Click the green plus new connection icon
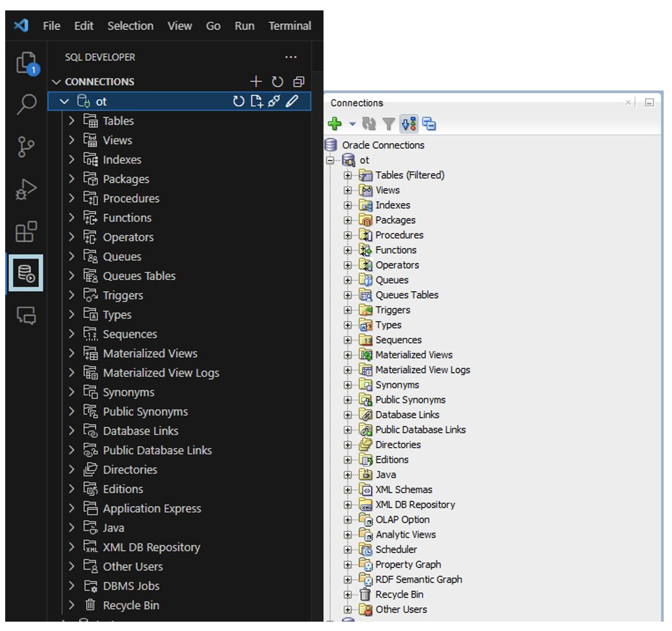Viewport: 672px width, 631px height. [335, 124]
